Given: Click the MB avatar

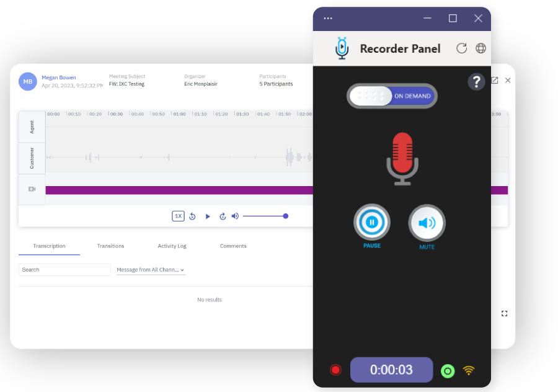Looking at the screenshot, I should point(28,81).
